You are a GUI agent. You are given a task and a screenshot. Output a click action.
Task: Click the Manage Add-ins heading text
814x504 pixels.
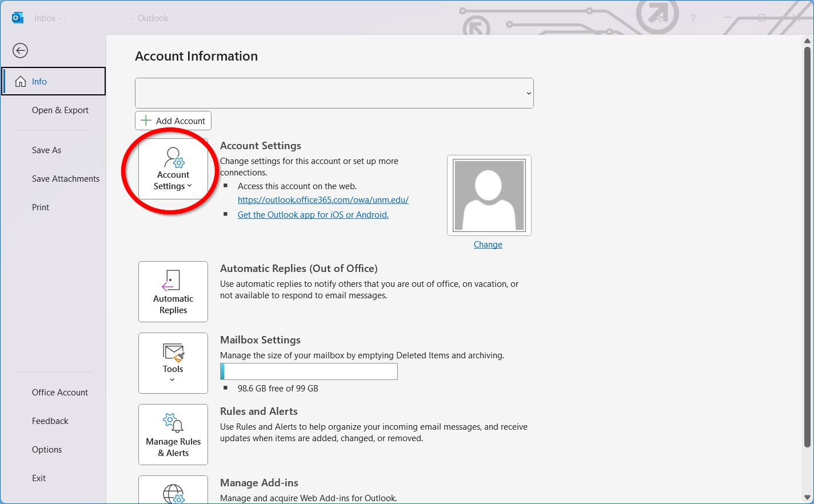[259, 483]
